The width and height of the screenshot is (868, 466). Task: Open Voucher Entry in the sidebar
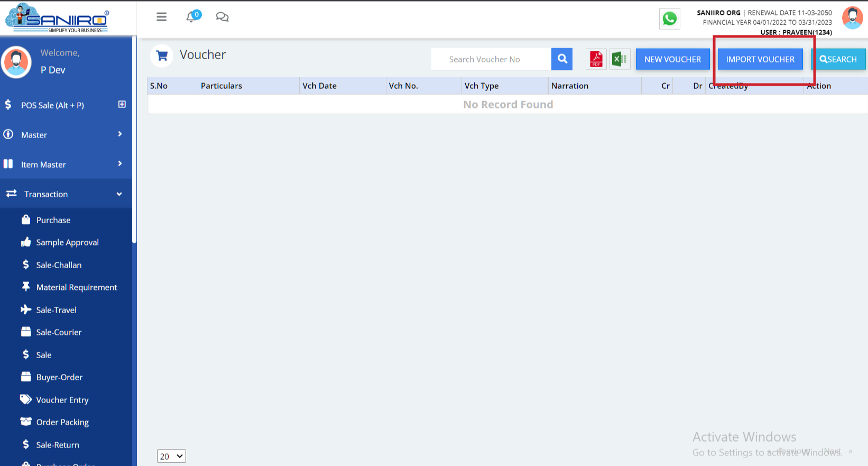pos(62,400)
